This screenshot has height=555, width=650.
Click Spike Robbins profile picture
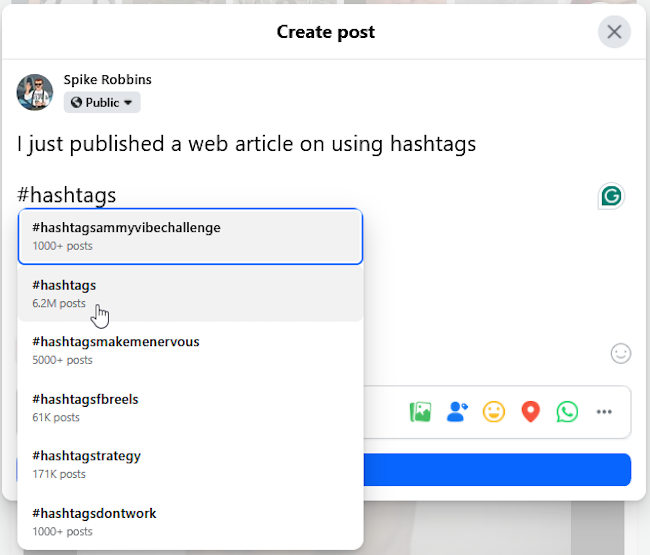pyautogui.click(x=35, y=92)
